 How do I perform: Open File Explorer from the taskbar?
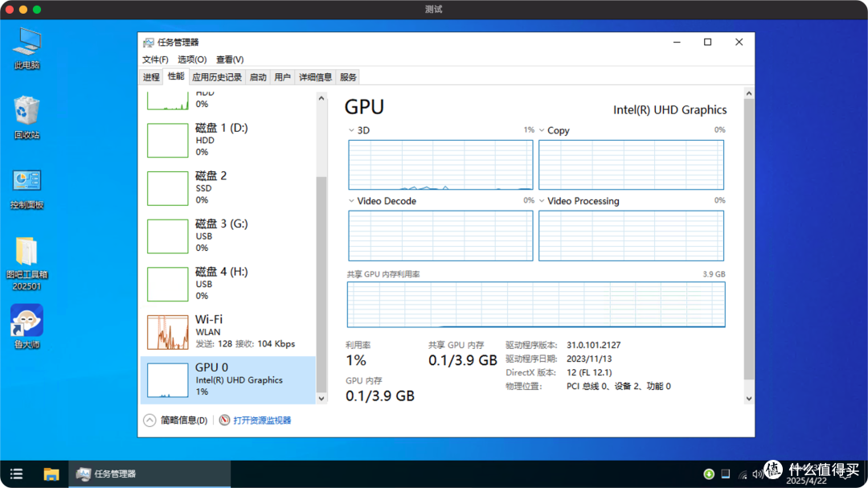(51, 474)
